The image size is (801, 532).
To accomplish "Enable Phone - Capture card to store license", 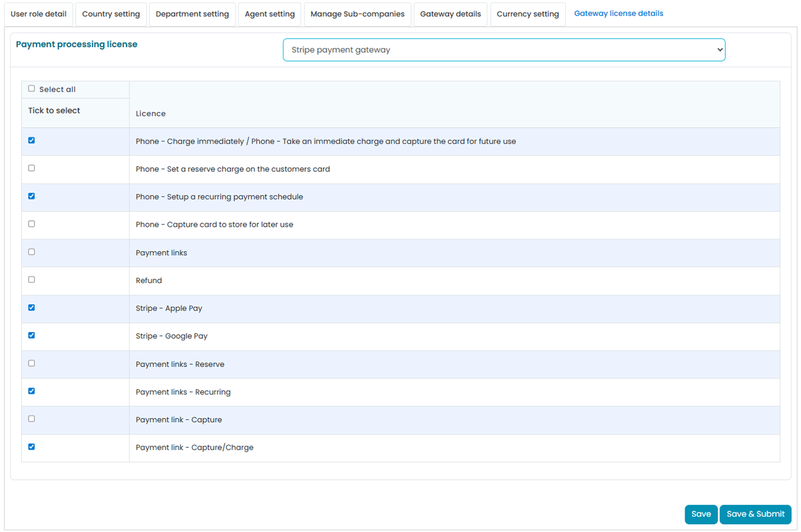I will coord(31,224).
